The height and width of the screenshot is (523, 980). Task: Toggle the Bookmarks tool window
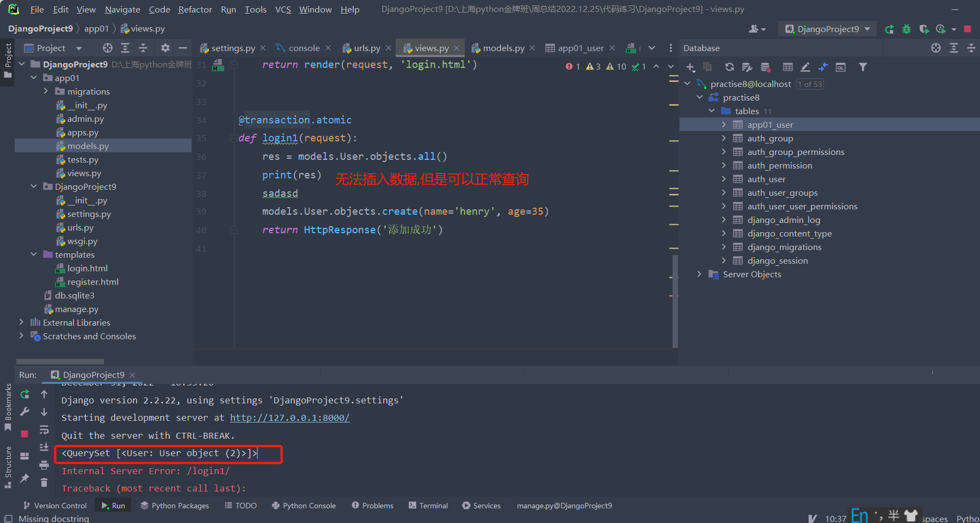[x=8, y=407]
